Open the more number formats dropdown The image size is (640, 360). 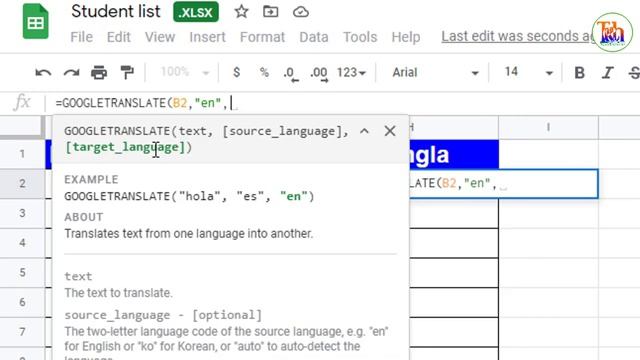pos(351,73)
